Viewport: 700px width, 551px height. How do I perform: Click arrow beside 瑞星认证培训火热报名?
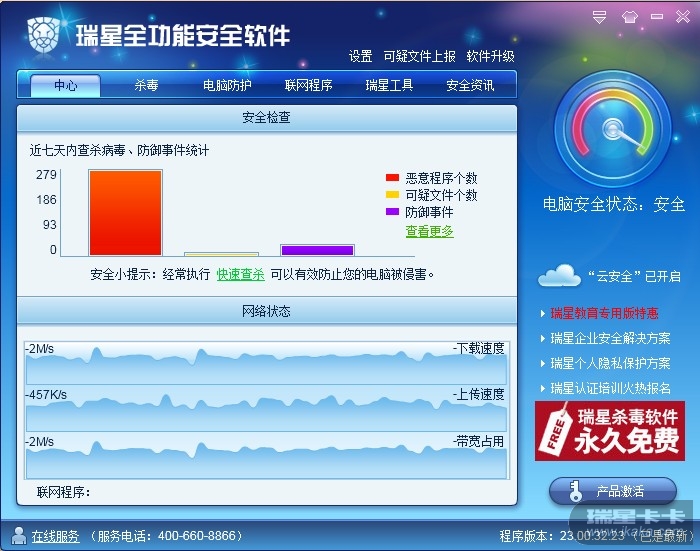543,388
